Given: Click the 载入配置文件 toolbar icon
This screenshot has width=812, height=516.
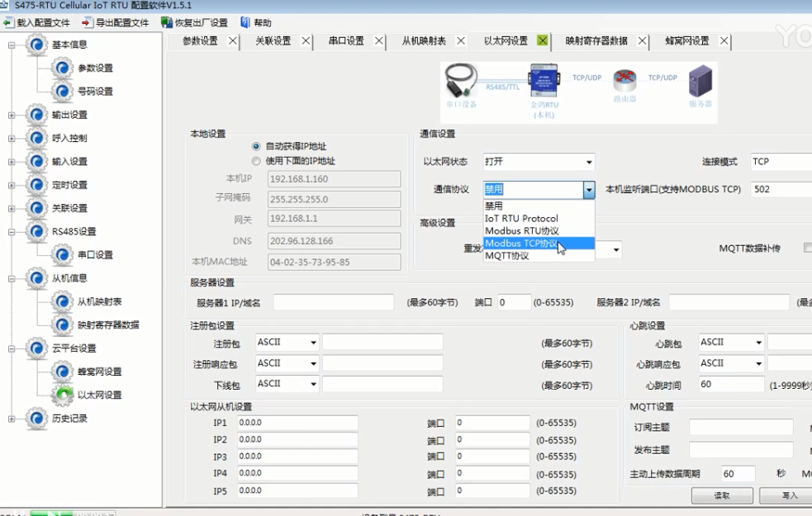Looking at the screenshot, I should click(8, 22).
